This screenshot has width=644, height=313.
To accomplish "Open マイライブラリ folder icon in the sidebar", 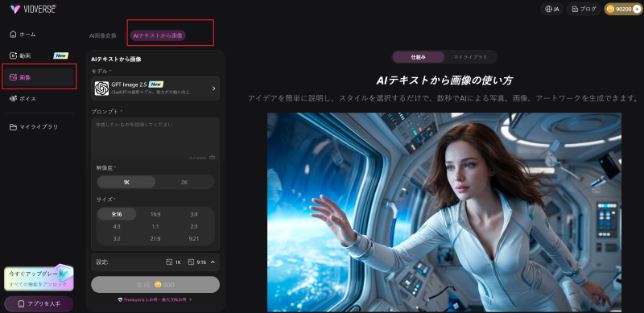I will tap(13, 127).
